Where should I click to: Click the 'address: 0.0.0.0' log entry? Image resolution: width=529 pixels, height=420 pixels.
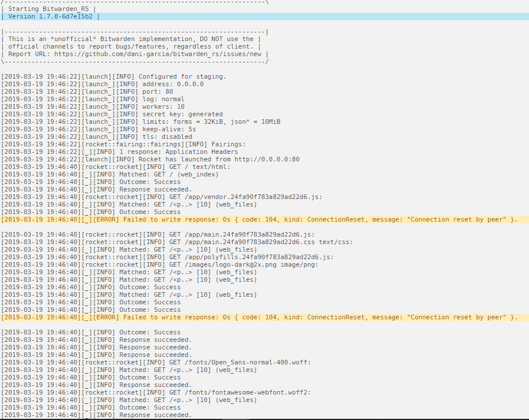coord(102,84)
